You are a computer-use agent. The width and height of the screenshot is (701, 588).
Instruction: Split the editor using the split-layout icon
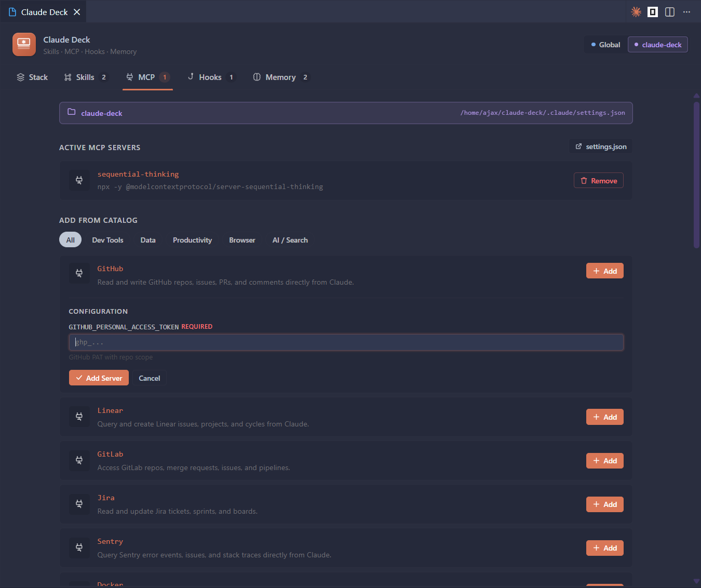[670, 12]
